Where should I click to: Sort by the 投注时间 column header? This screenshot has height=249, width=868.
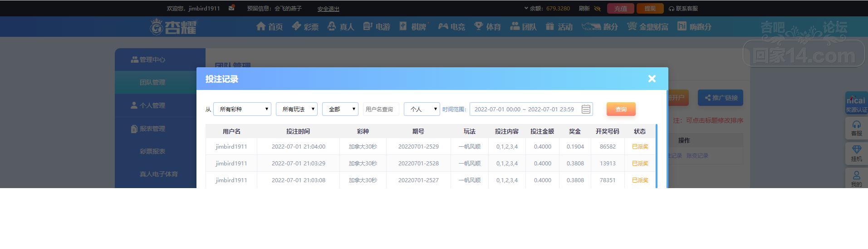click(298, 131)
